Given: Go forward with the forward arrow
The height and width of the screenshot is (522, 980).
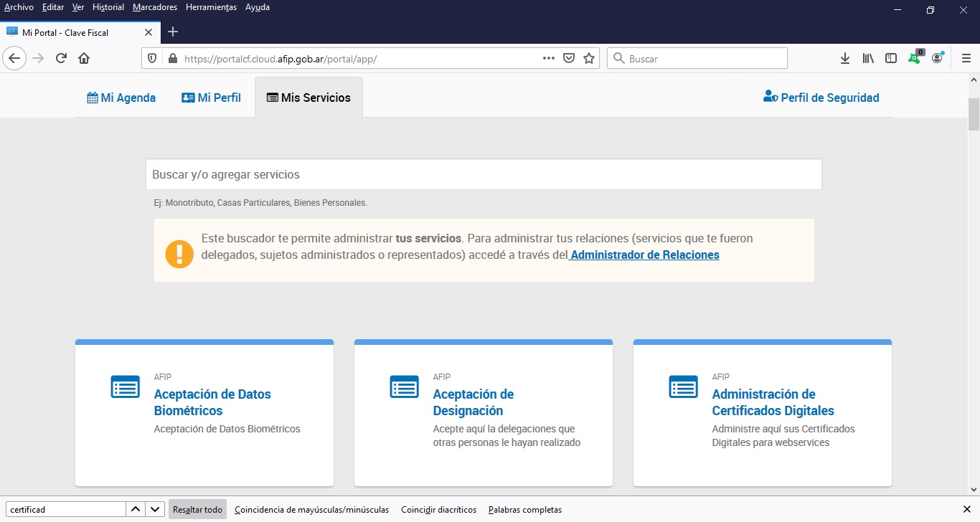Looking at the screenshot, I should click(38, 59).
